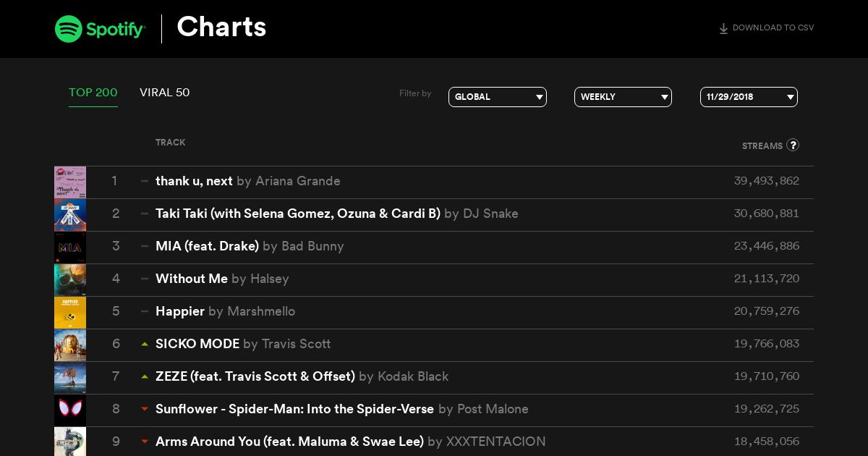Open the GLOBAL region filter dropdown
This screenshot has width=868, height=456.
pyautogui.click(x=498, y=97)
